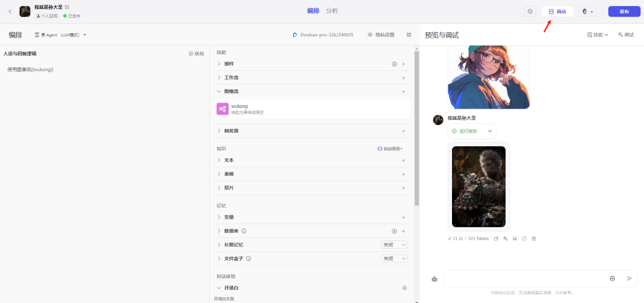Open the wukong image flow item
Screen dimensions: 644x303
click(312, 109)
